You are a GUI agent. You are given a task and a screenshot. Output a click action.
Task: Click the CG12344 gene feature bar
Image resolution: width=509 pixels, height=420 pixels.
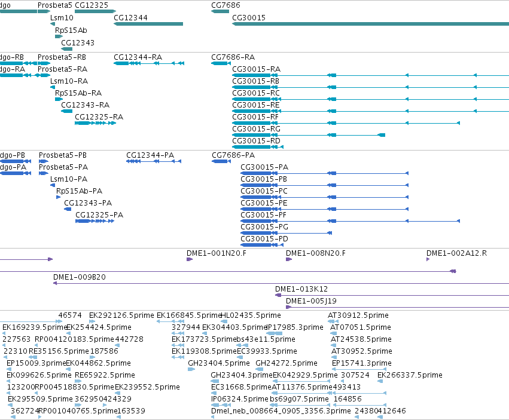[x=148, y=24]
